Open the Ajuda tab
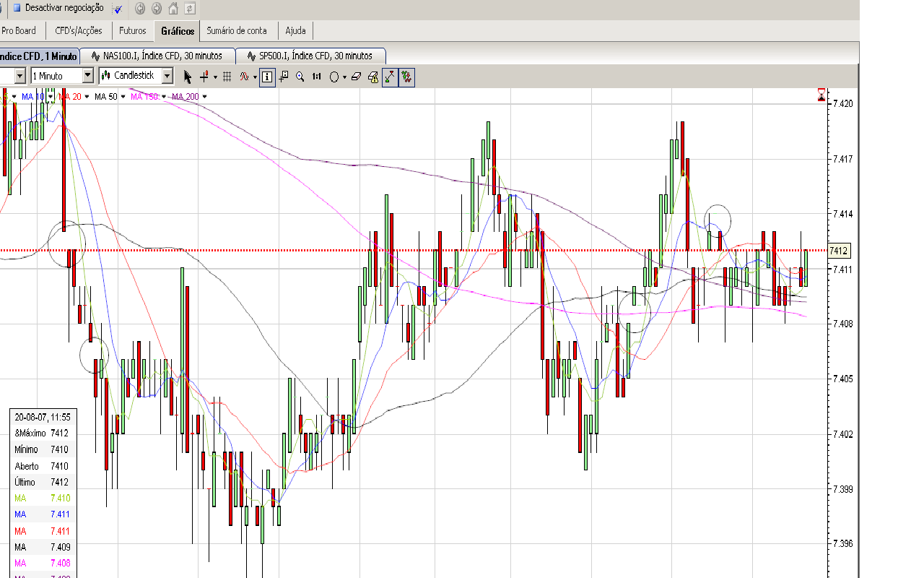This screenshot has width=924, height=578. pos(296,31)
